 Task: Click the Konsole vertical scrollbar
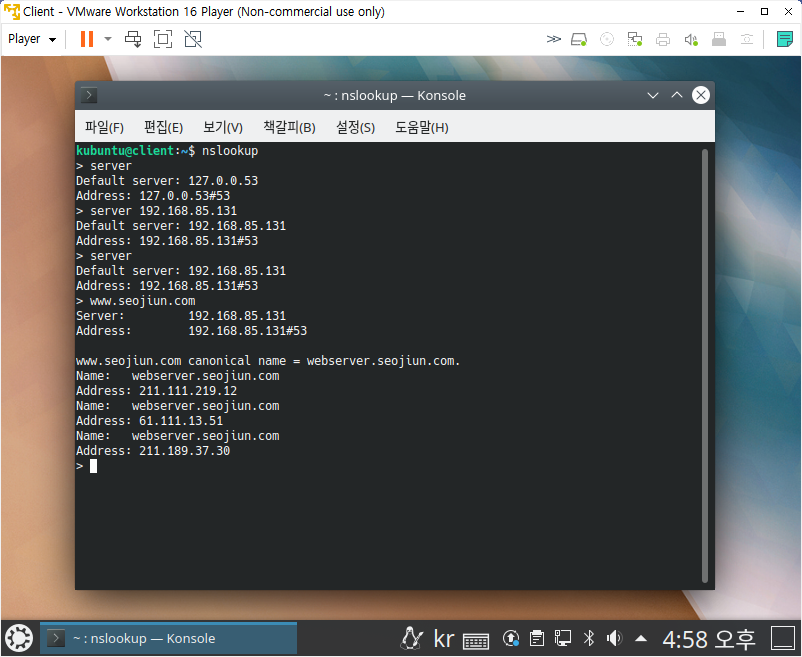(705, 366)
